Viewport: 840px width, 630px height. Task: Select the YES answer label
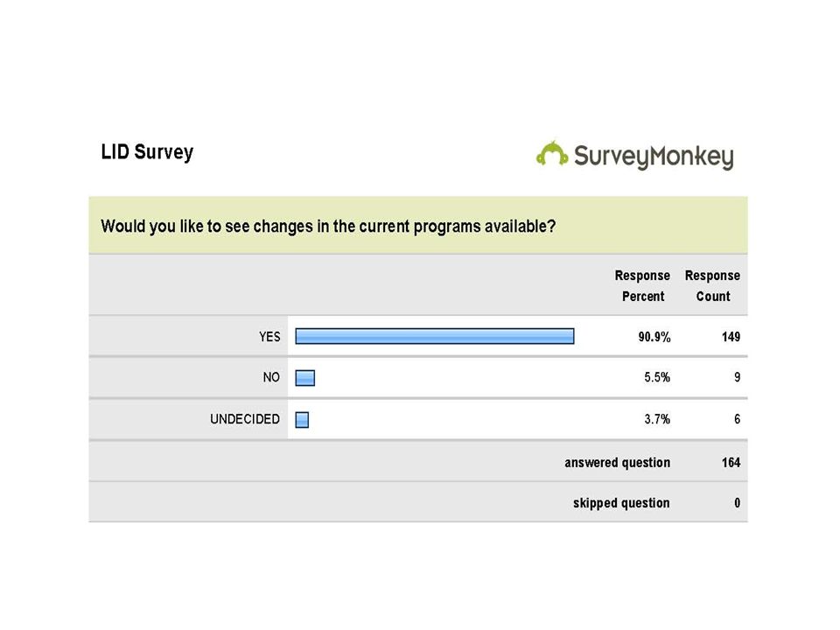click(269, 336)
